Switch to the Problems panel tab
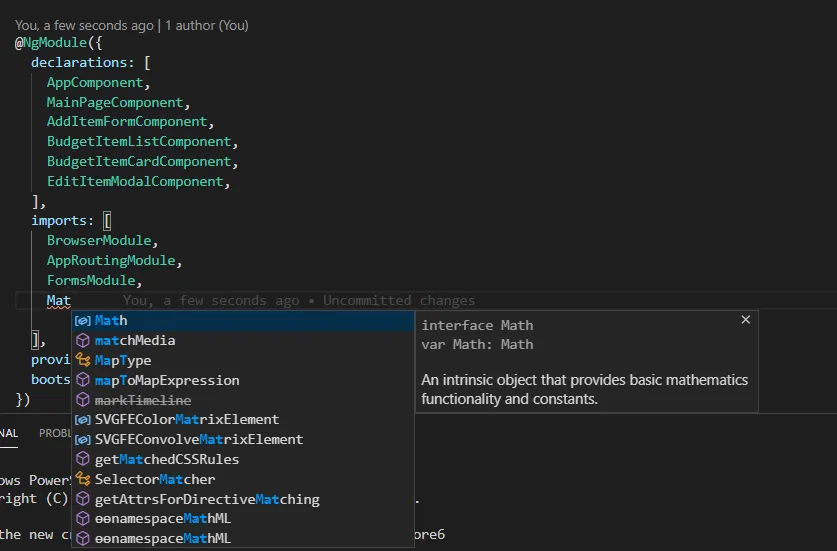Screen dimensions: 837x551 point(55,433)
